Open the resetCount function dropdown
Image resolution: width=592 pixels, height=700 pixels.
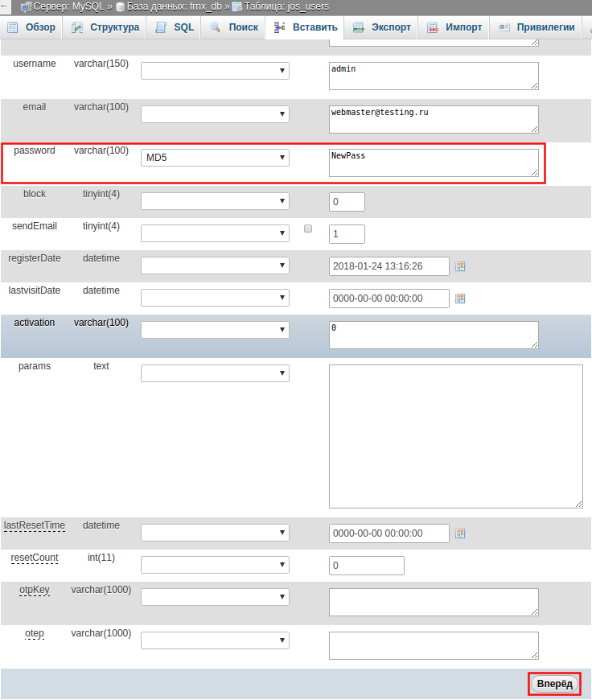[x=216, y=564]
